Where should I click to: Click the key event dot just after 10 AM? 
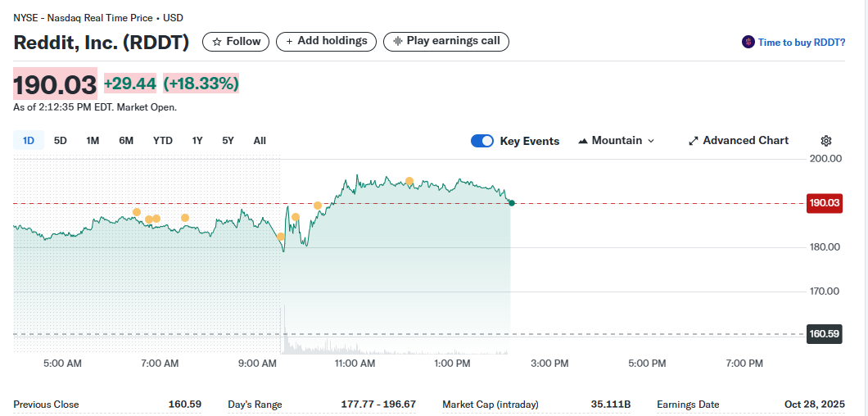coord(318,206)
